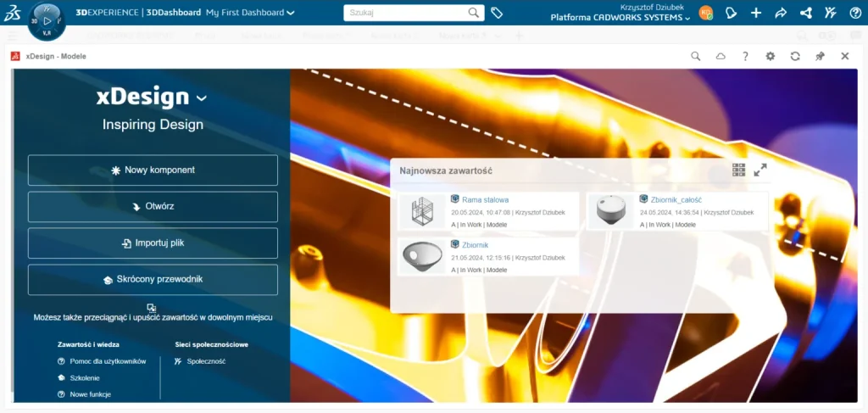
Task: Open the Społeczność link
Action: tap(206, 361)
